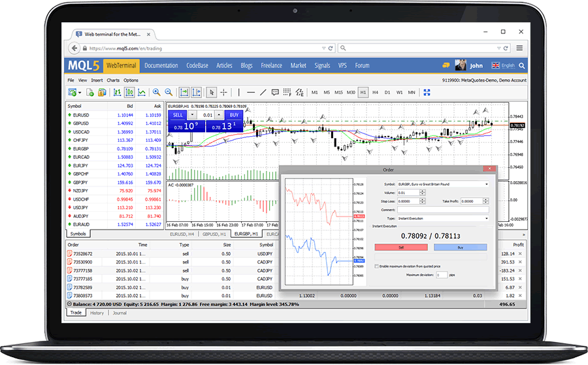The width and height of the screenshot is (588, 365).
Task: Switch timeframe to MN
Action: tap(412, 92)
